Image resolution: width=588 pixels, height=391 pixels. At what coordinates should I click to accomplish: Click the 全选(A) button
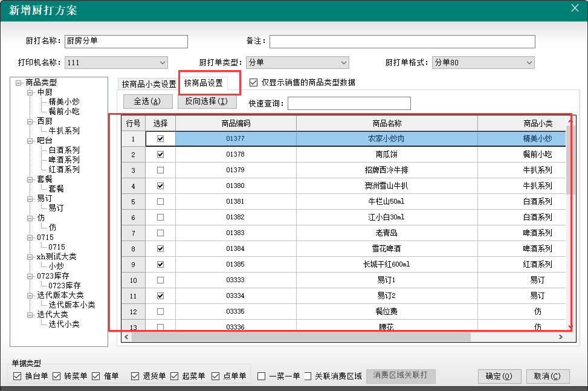[x=147, y=101]
